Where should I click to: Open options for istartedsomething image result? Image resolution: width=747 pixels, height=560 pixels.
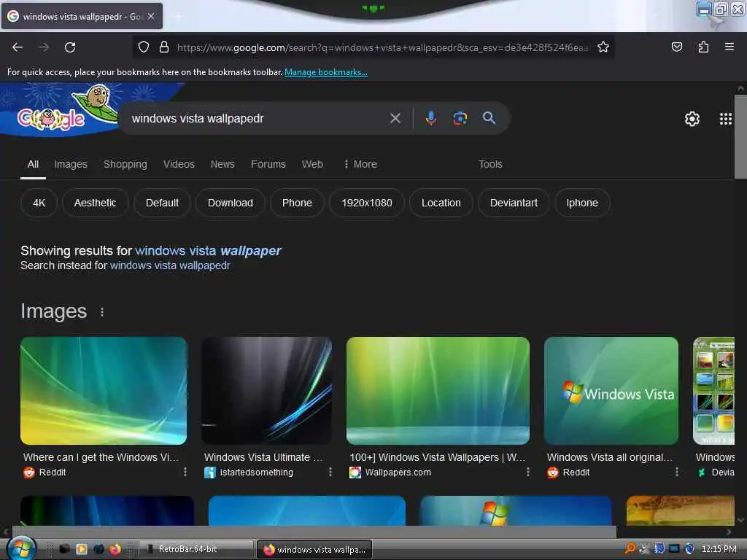[x=330, y=472]
